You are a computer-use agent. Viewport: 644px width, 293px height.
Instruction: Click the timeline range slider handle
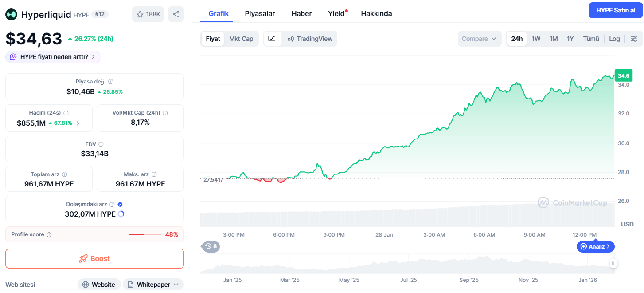(x=613, y=263)
